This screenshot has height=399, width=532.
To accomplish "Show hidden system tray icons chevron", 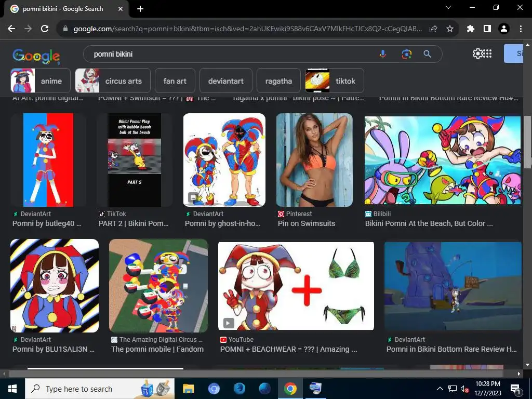I will pos(440,389).
